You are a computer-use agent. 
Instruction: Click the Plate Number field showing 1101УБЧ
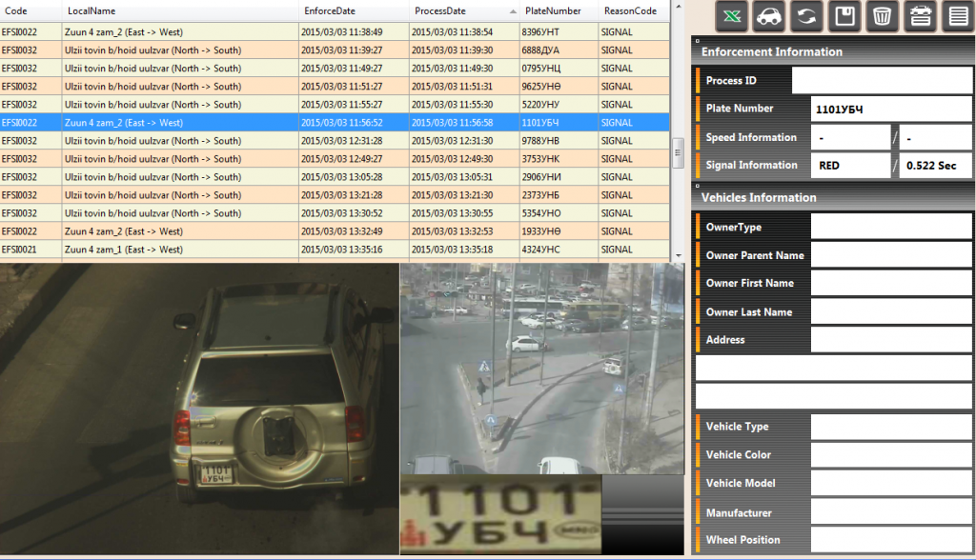tap(890, 110)
